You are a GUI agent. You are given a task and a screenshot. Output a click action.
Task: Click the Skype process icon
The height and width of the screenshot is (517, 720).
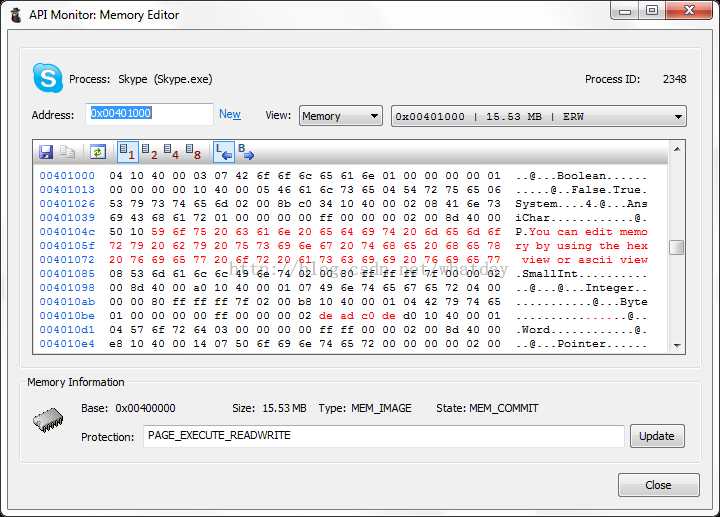[48, 78]
